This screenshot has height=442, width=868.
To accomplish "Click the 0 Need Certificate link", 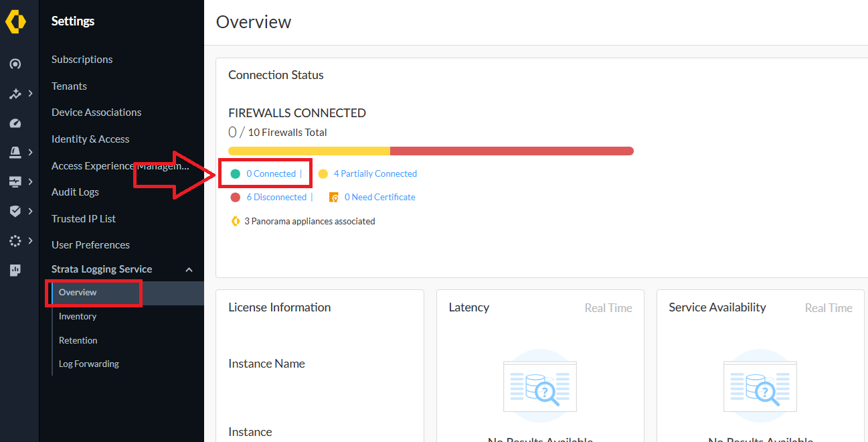I will pyautogui.click(x=379, y=198).
